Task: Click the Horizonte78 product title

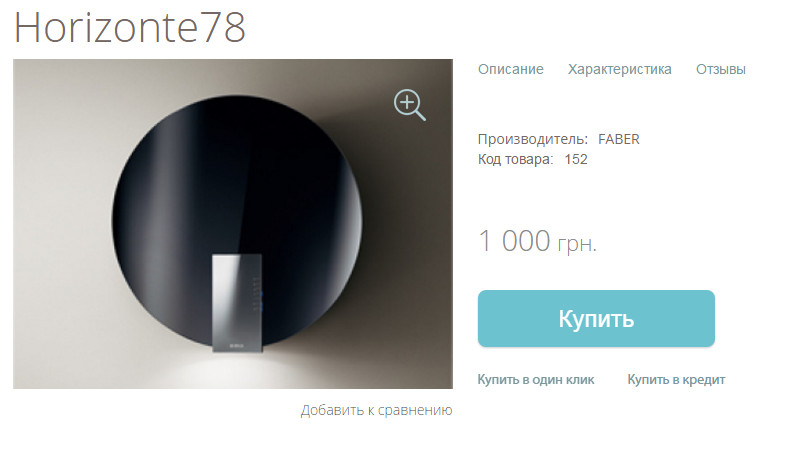Action: click(130, 27)
